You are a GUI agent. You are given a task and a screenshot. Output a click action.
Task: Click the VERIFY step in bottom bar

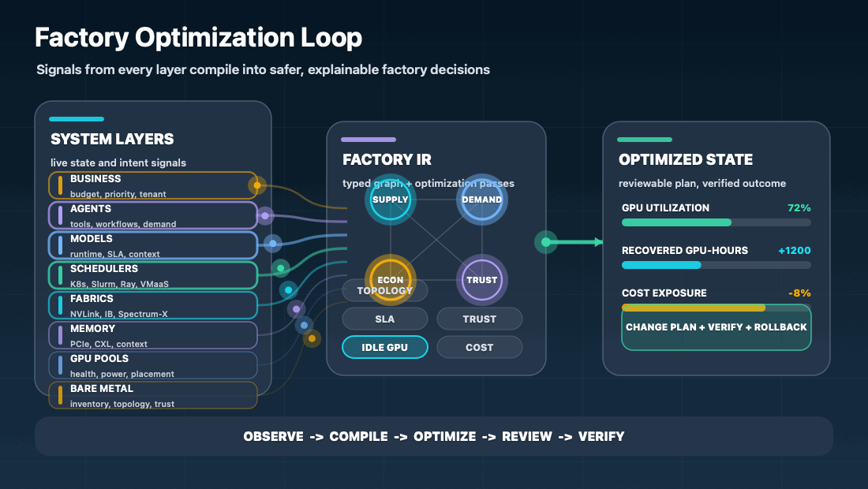(601, 436)
